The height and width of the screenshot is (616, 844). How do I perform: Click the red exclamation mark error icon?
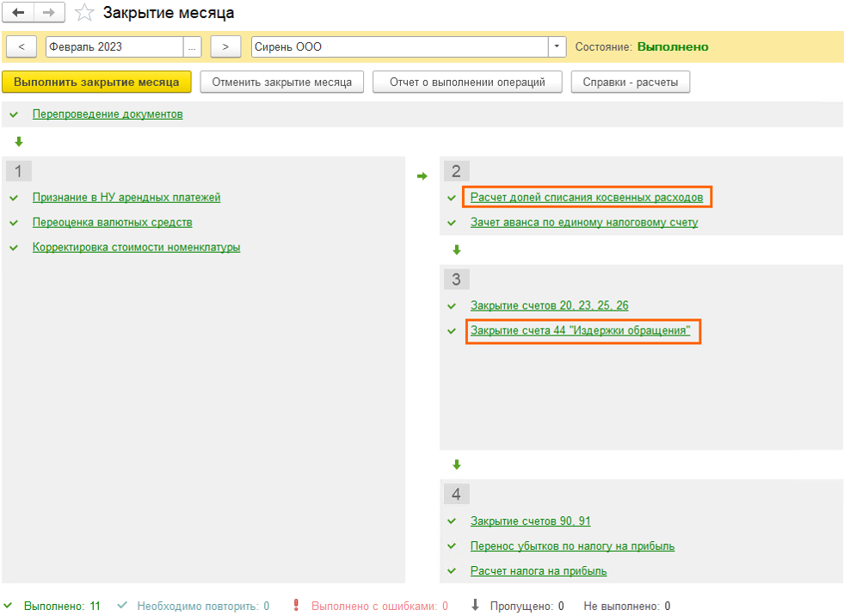[x=296, y=605]
